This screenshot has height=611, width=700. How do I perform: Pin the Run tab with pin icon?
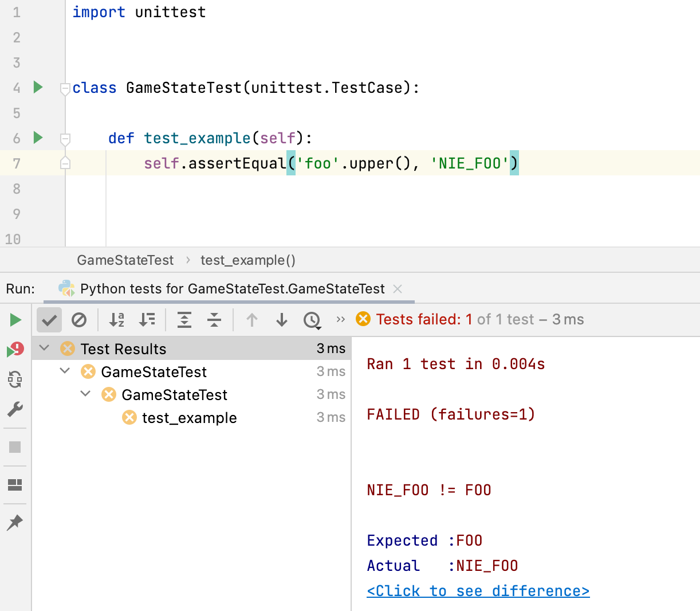15,522
